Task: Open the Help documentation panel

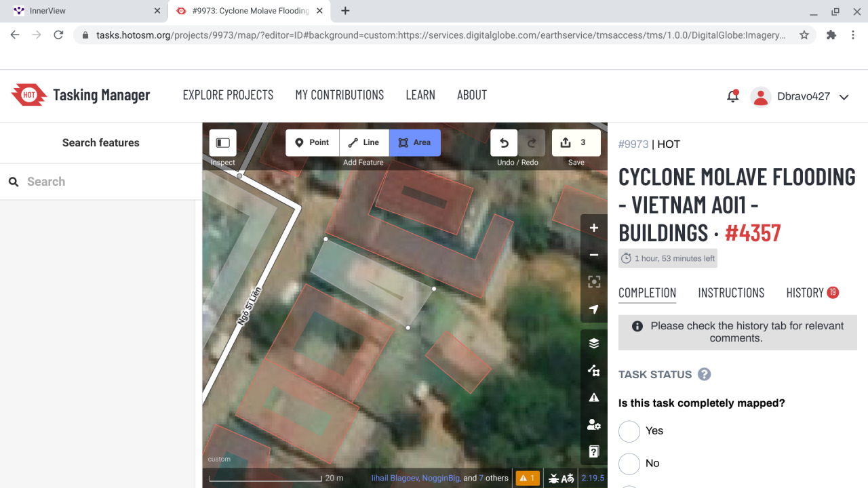Action: [x=594, y=451]
